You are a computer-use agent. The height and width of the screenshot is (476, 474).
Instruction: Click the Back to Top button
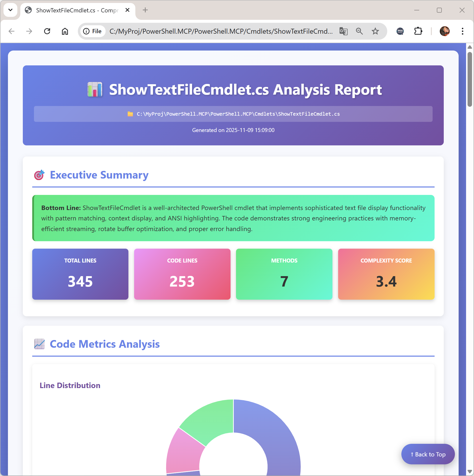pos(428,454)
